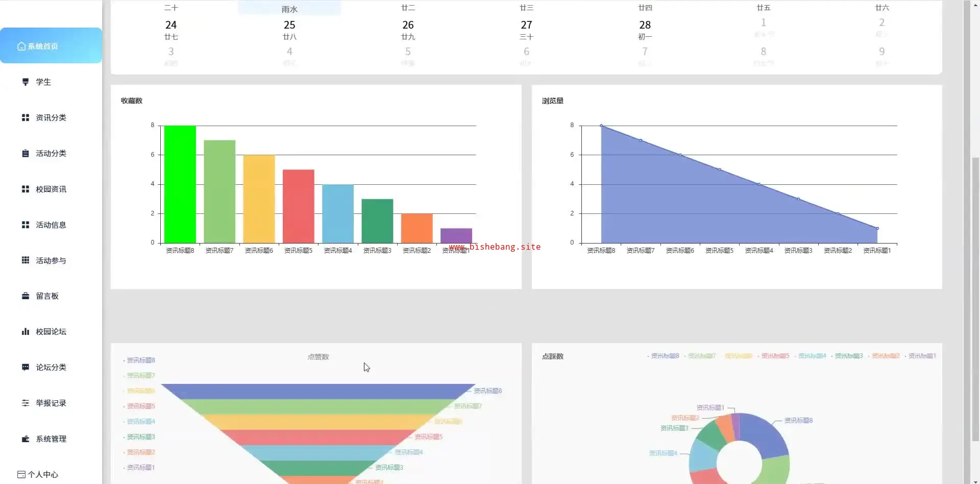The height and width of the screenshot is (484, 980).
Task: Pick the greyed-out calendar date 9
Action: [882, 56]
